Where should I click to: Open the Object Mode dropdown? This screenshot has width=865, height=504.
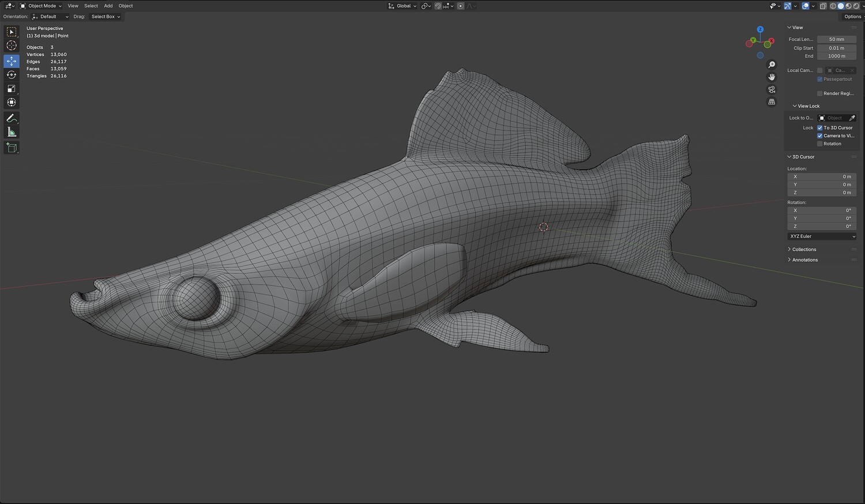click(41, 6)
